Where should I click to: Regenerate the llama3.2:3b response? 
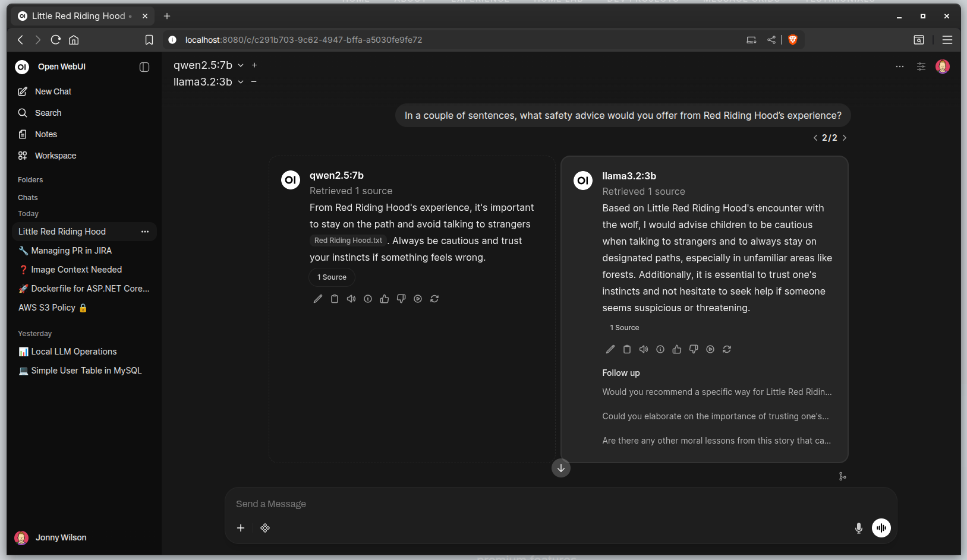point(727,349)
